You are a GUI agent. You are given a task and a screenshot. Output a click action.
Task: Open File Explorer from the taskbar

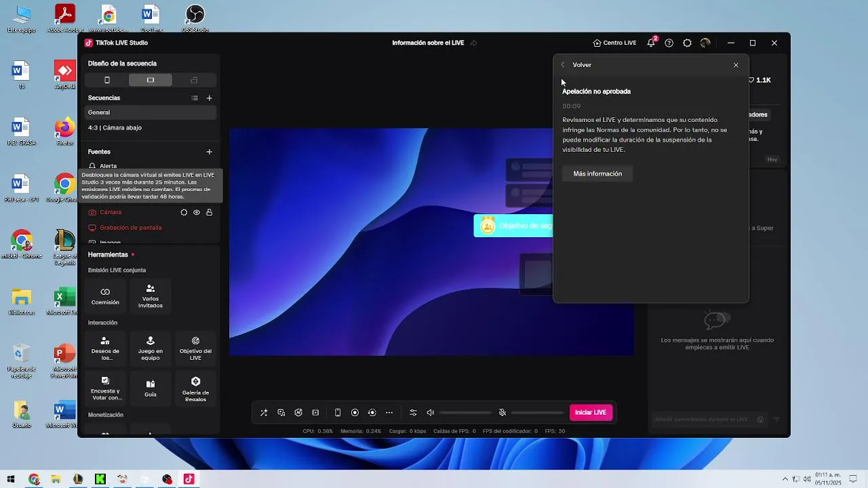coord(56,479)
